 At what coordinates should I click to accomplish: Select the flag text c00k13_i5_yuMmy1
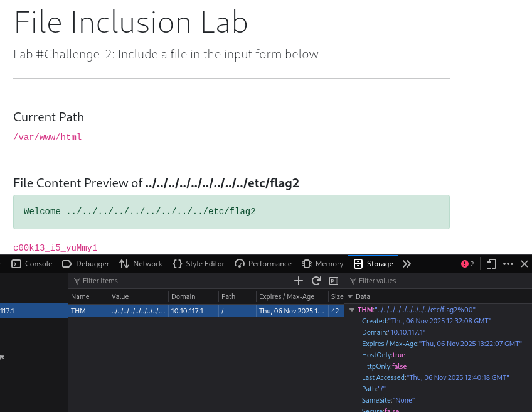(x=55, y=247)
